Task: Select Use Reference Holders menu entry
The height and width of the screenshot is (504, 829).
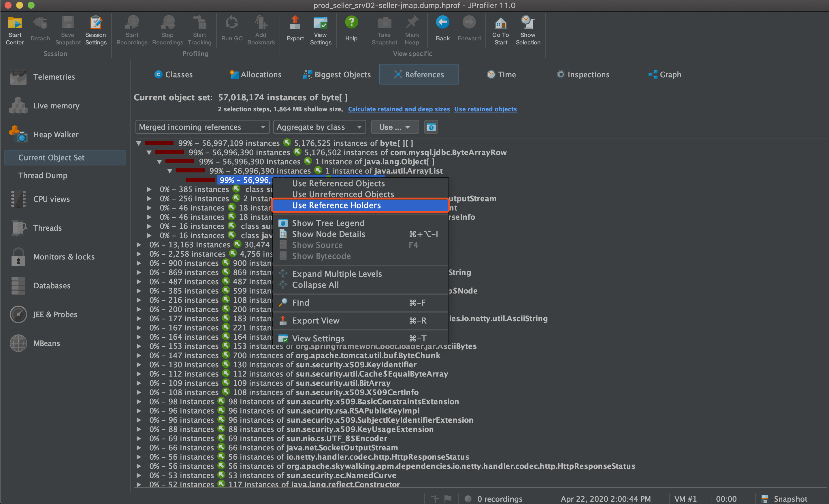Action: 336,205
